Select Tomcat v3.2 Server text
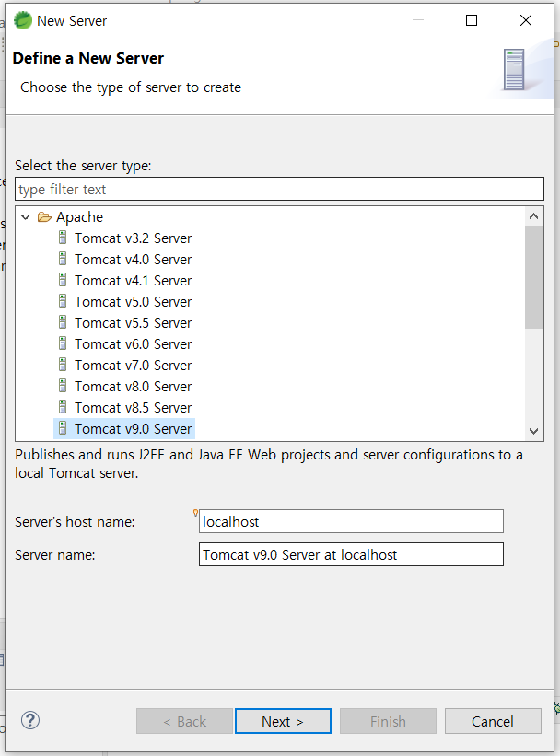The image size is (560, 756). click(x=134, y=238)
